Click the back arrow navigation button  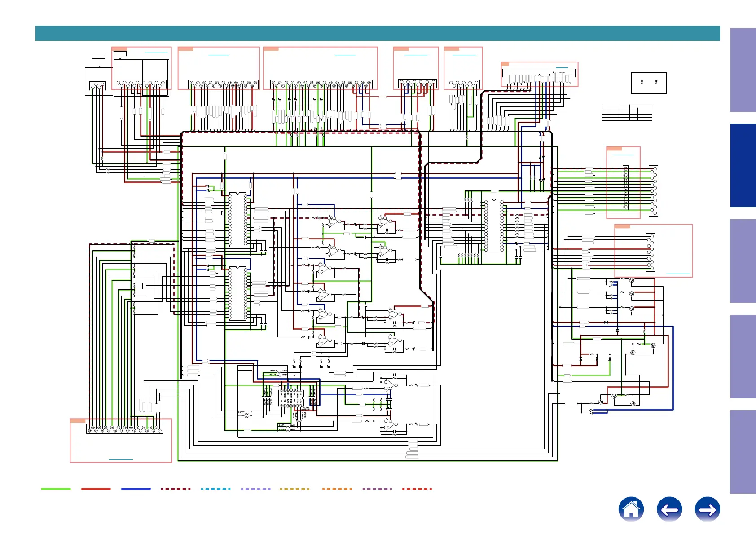coord(669,509)
